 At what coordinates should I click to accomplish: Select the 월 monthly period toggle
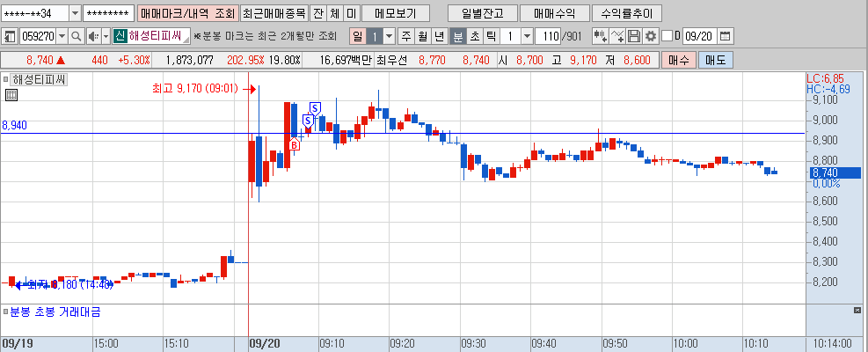[x=423, y=37]
